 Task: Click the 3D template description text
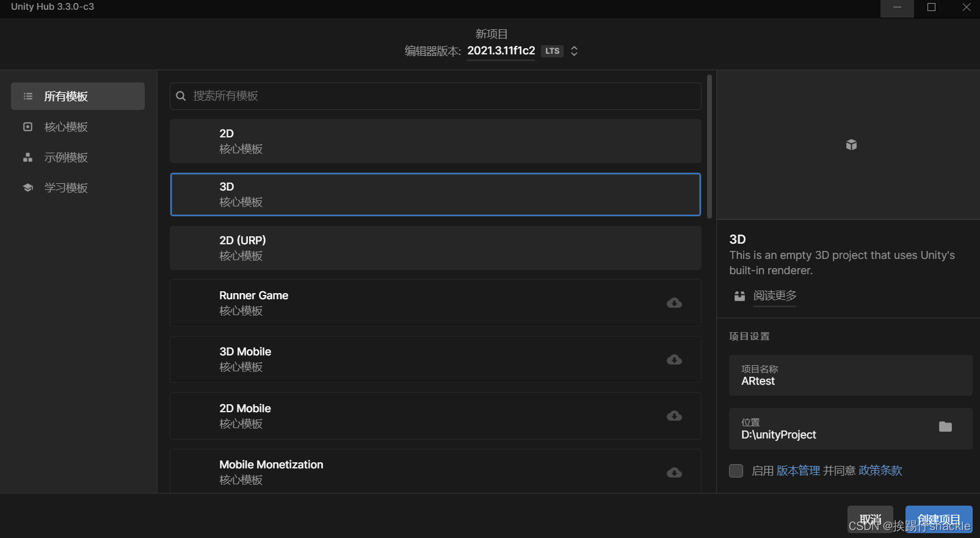click(x=842, y=263)
